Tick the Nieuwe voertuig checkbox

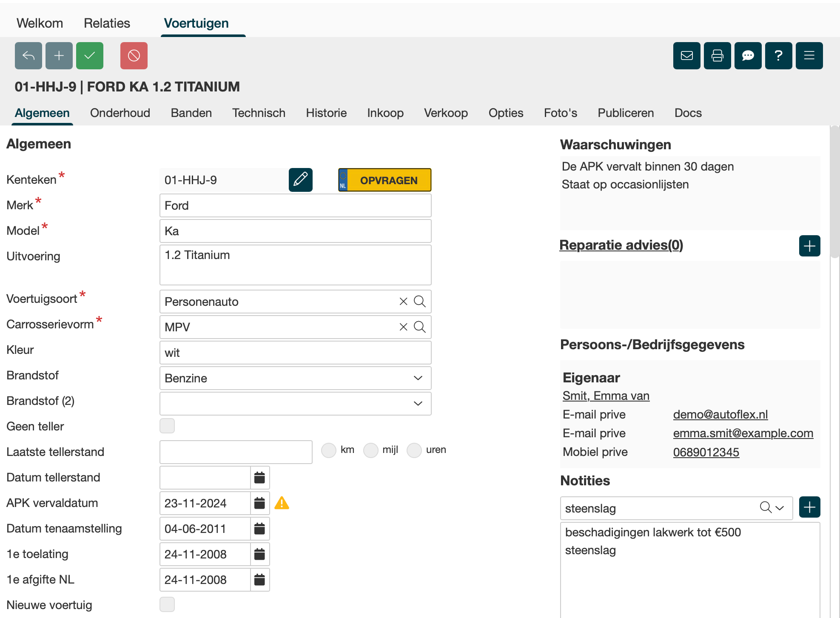(167, 604)
